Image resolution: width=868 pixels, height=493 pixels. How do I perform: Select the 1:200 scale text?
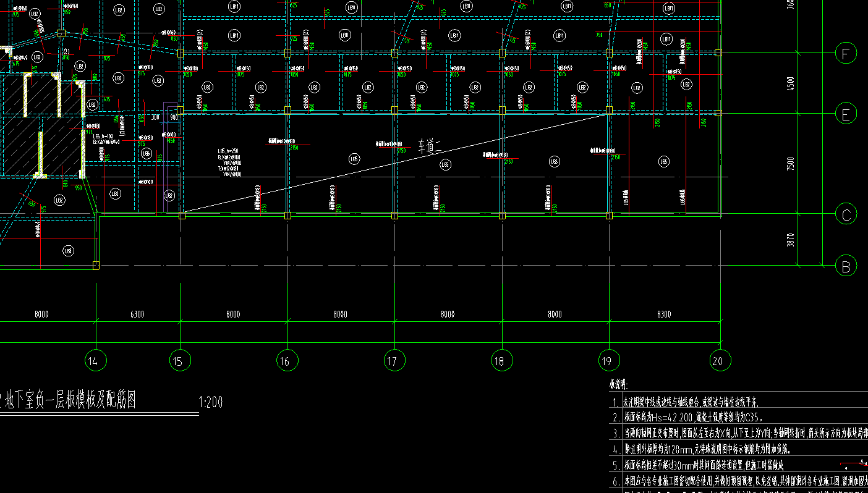[x=211, y=403]
